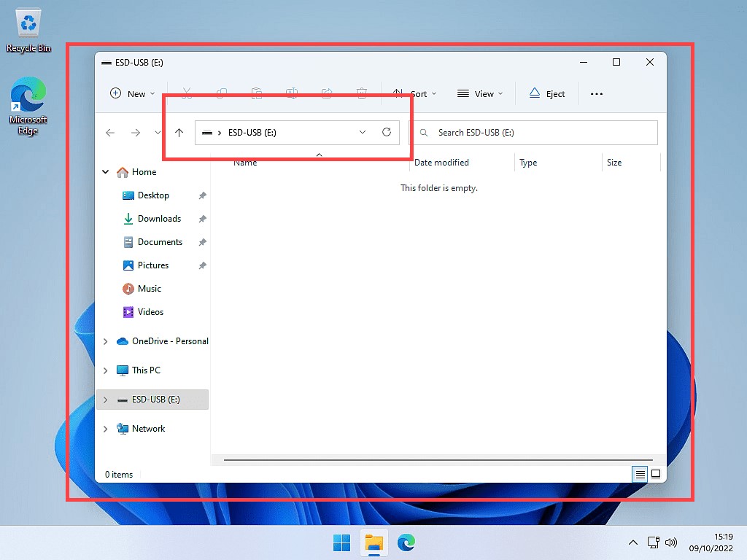Switch to large thumbnails view icon
This screenshot has width=747, height=560.
pos(656,474)
